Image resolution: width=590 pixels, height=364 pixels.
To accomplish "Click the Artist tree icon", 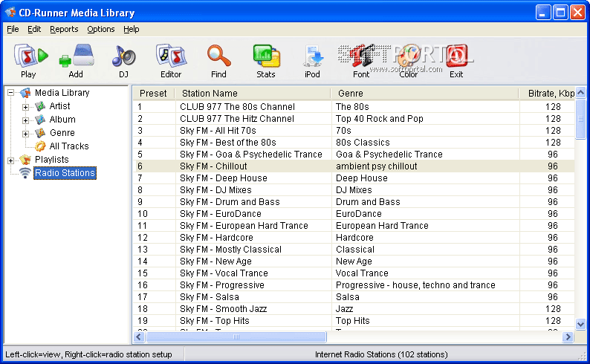I will click(x=40, y=106).
